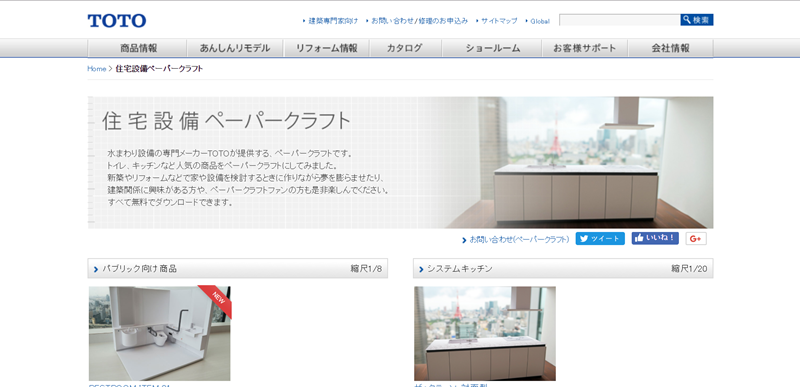Click the Google+ share button
Image resolution: width=800 pixels, height=387 pixels.
coord(696,239)
